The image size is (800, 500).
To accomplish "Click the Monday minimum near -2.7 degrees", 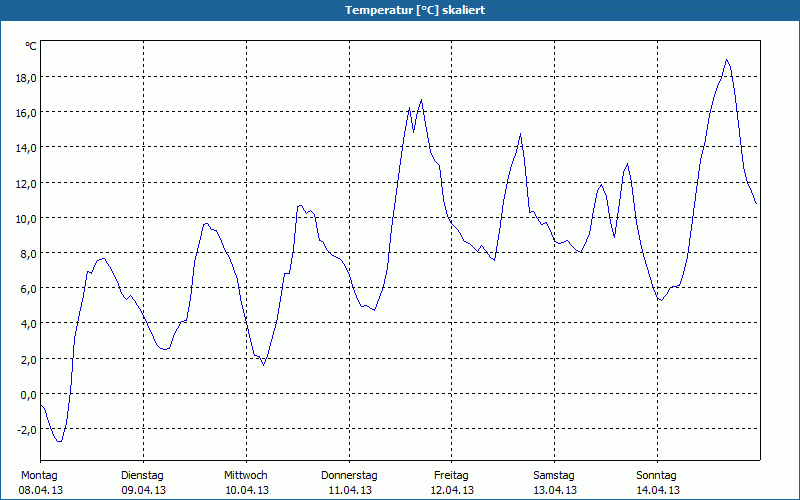I will [59, 441].
